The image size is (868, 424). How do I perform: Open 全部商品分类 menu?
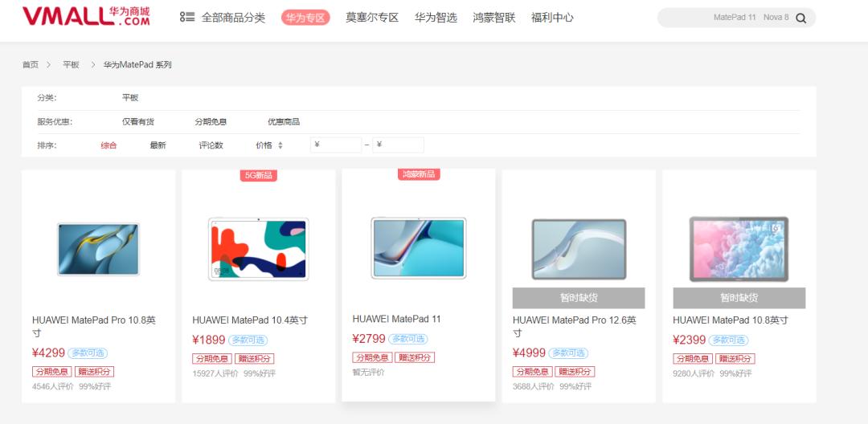pyautogui.click(x=233, y=18)
